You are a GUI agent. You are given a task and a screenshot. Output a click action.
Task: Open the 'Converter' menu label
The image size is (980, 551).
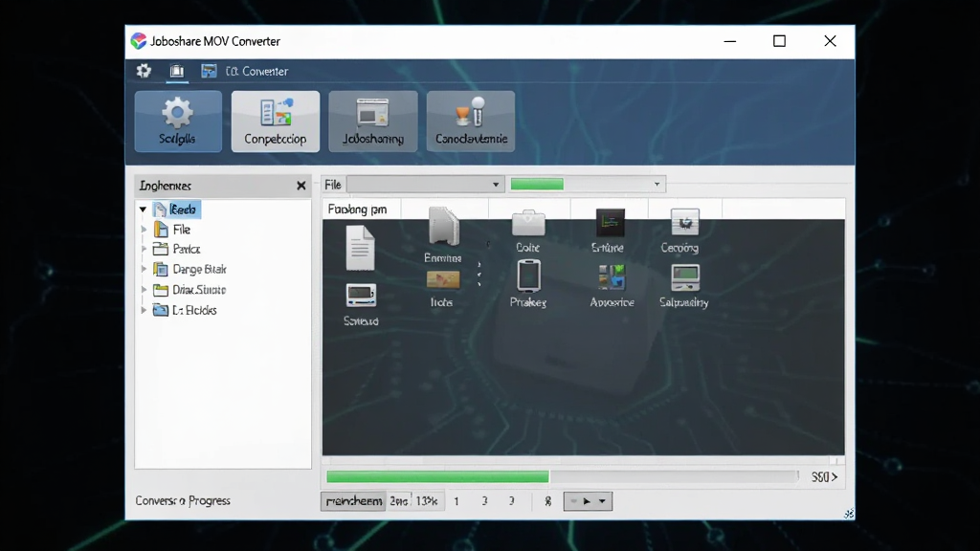tap(256, 71)
